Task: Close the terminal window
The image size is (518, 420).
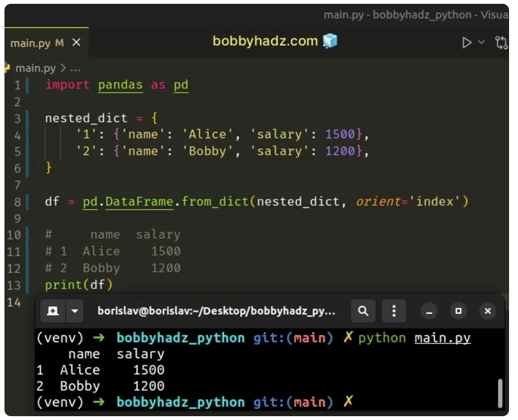Action: (487, 311)
